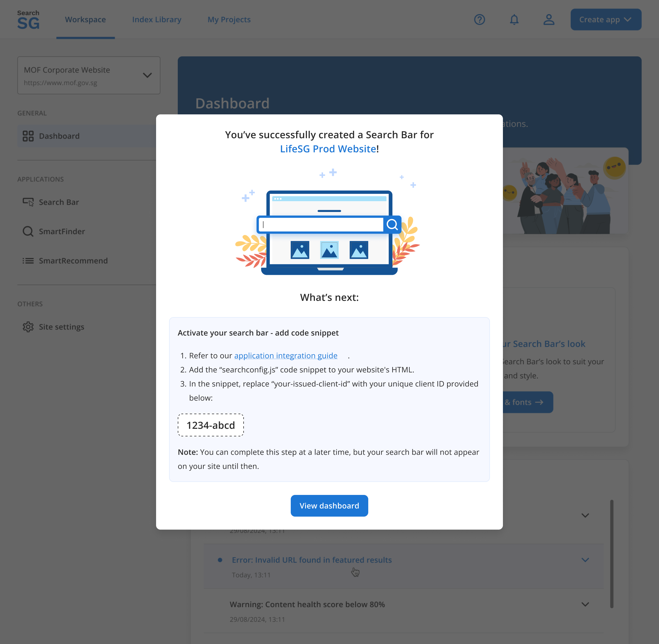Open the Index Library section

tap(157, 19)
